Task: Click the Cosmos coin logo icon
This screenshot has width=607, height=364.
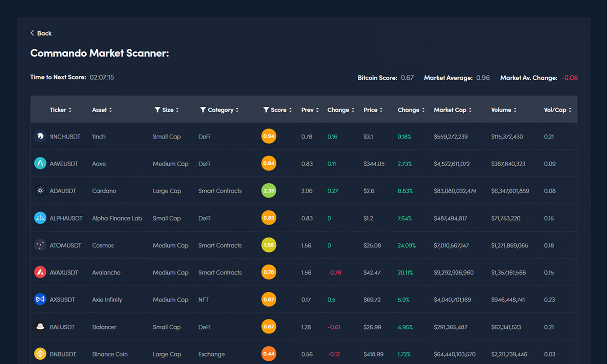Action: 40,245
